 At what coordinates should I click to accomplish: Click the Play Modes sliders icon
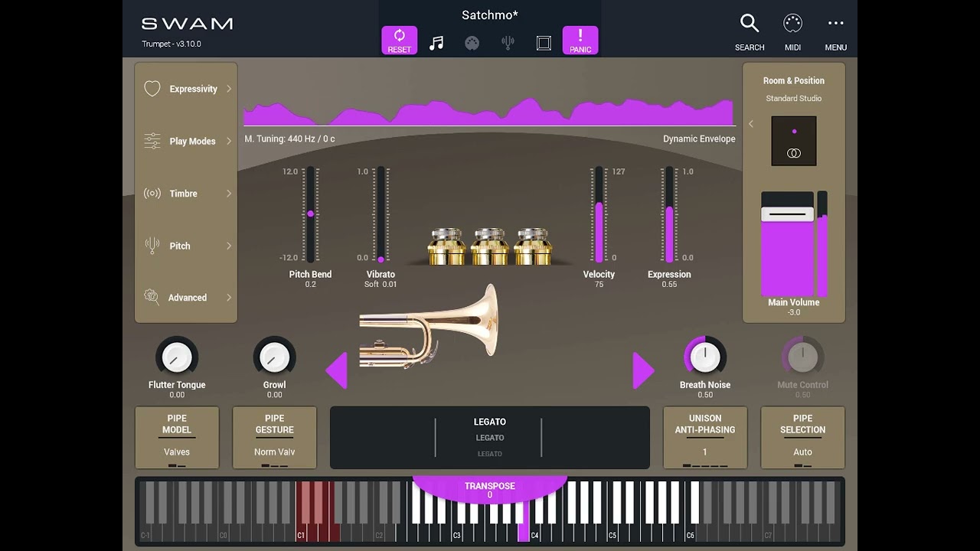(152, 141)
